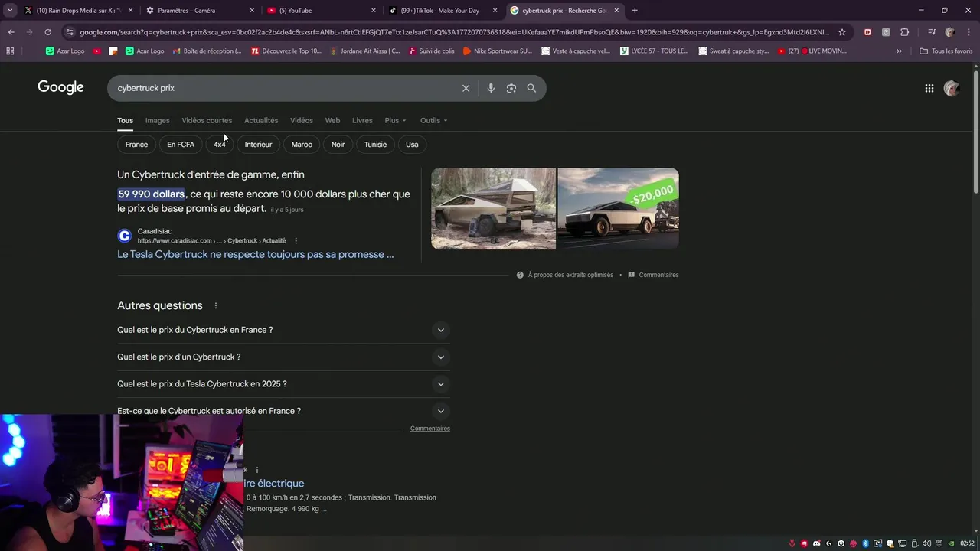Close the cybertruck prix browser tab
The height and width of the screenshot is (551, 980).
(x=616, y=11)
